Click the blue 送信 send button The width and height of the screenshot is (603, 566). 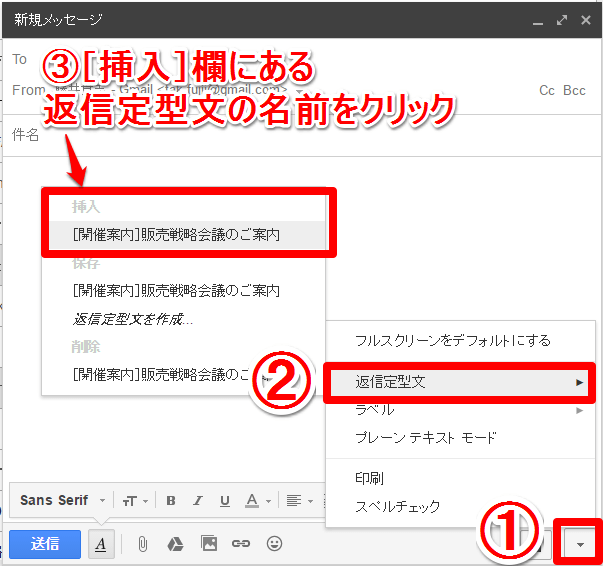[x=45, y=544]
